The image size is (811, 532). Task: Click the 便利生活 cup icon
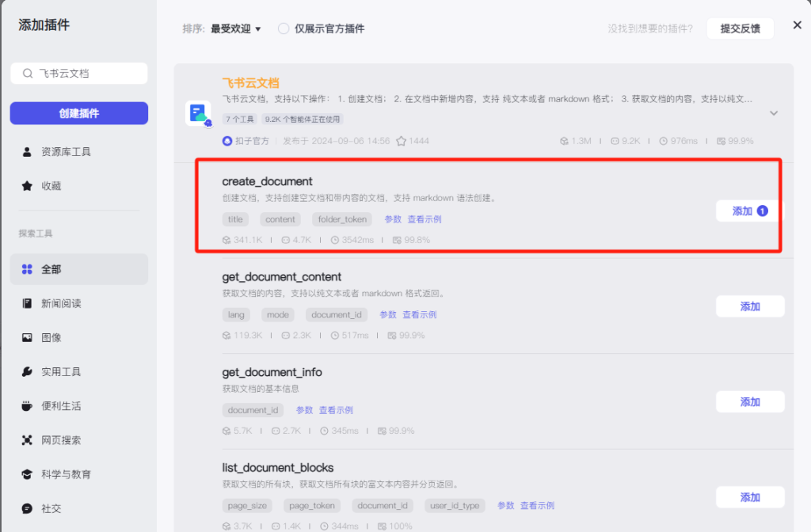tap(28, 405)
